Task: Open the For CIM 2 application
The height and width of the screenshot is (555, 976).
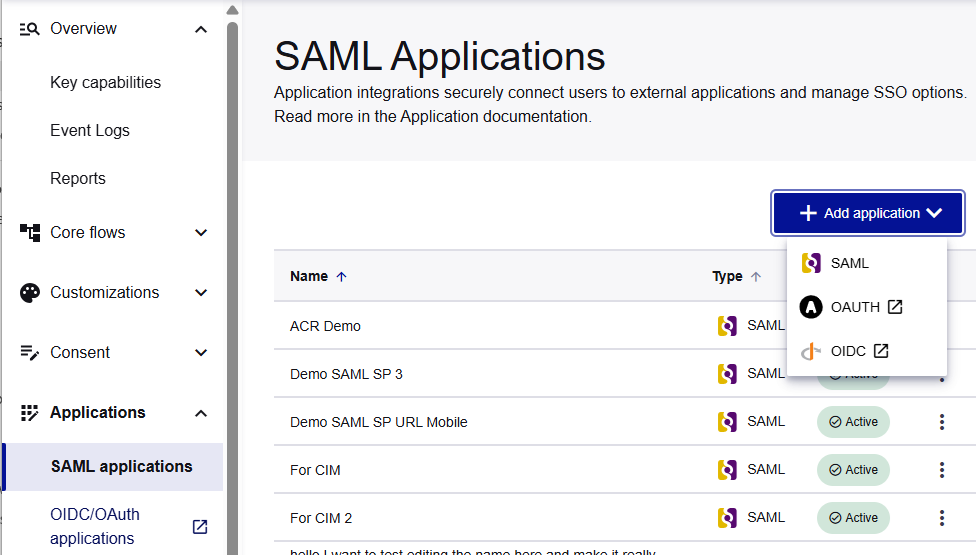Action: (321, 518)
